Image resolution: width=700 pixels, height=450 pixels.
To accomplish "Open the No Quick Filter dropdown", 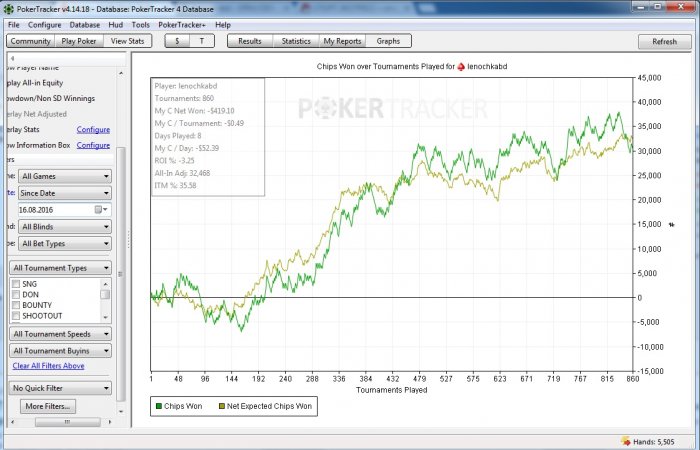I will point(60,388).
